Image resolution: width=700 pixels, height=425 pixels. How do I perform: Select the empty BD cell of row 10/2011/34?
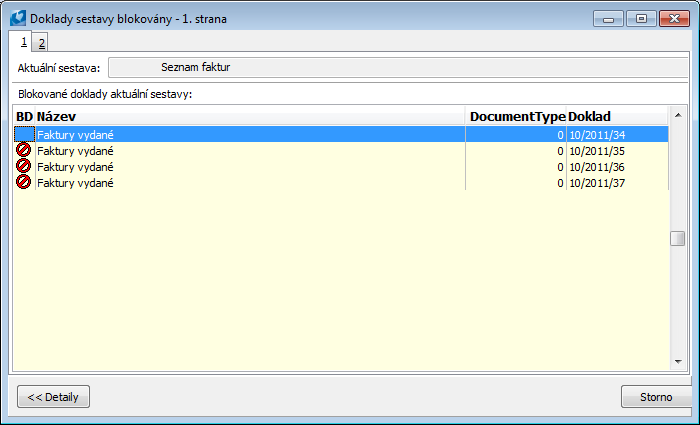click(x=24, y=134)
